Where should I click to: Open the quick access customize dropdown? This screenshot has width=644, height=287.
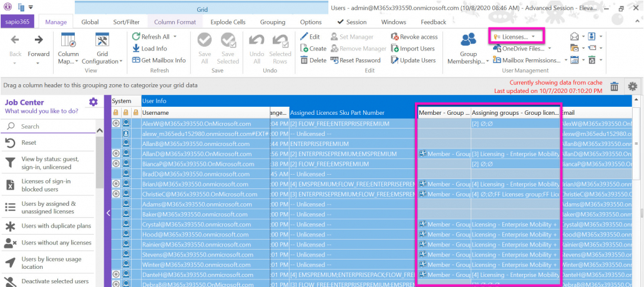pos(31,7)
